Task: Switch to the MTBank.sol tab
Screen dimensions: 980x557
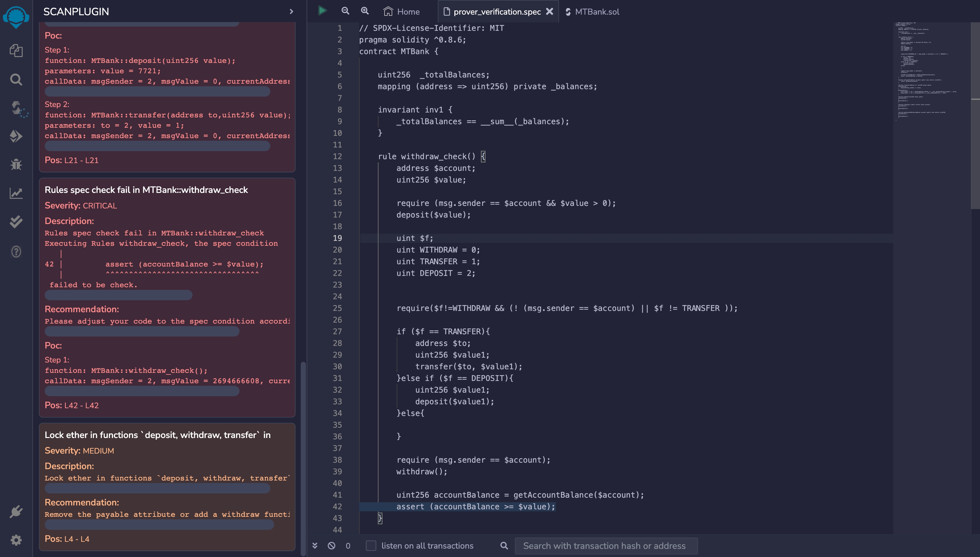Action: [592, 11]
